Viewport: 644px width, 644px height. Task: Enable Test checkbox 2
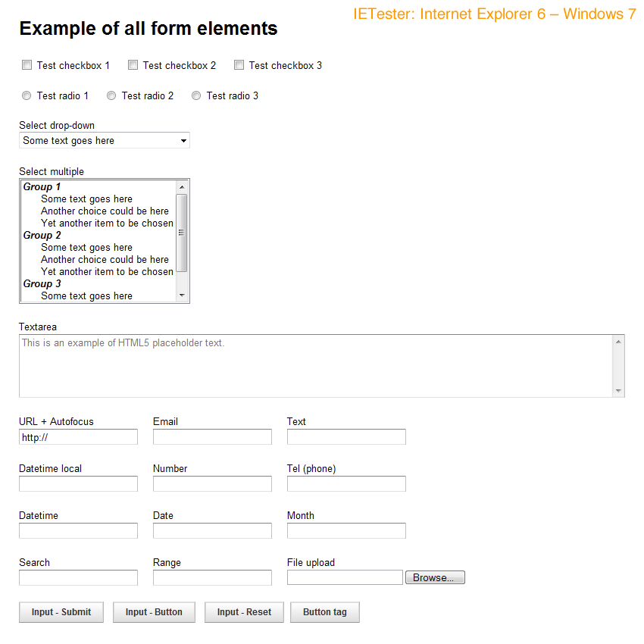tap(133, 65)
